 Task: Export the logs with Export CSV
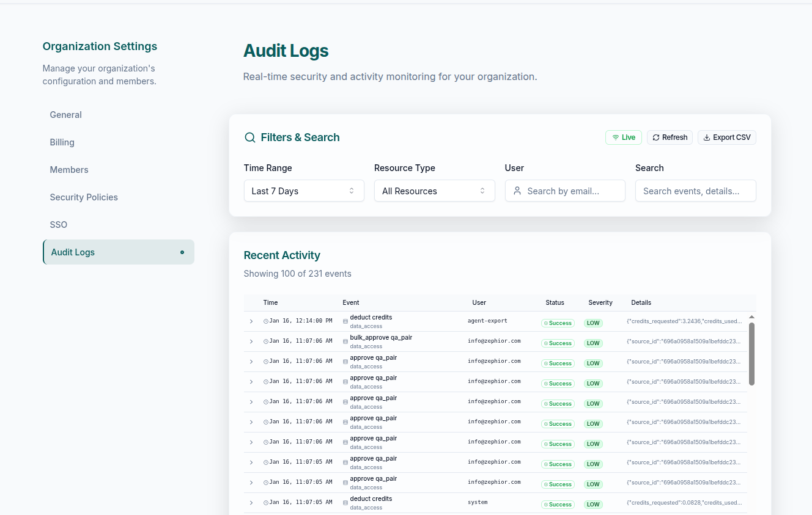pos(726,137)
